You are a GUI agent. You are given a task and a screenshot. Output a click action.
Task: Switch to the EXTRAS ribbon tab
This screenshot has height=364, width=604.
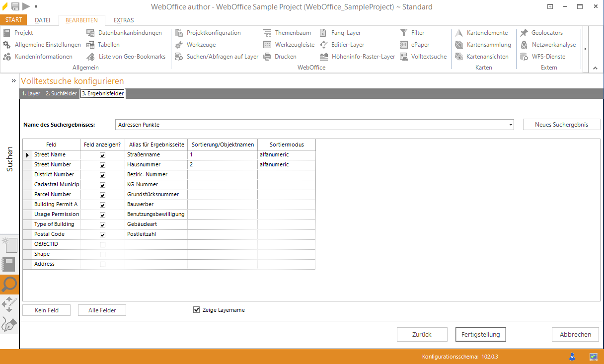[124, 20]
